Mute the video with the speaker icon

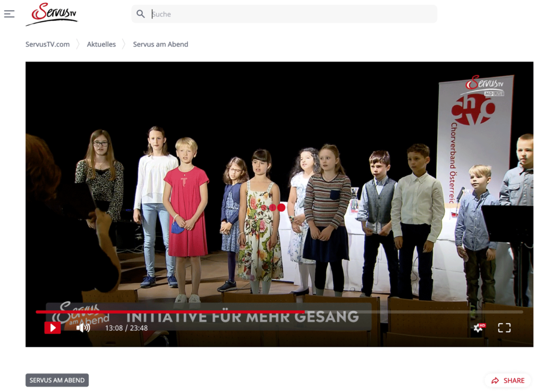(83, 328)
